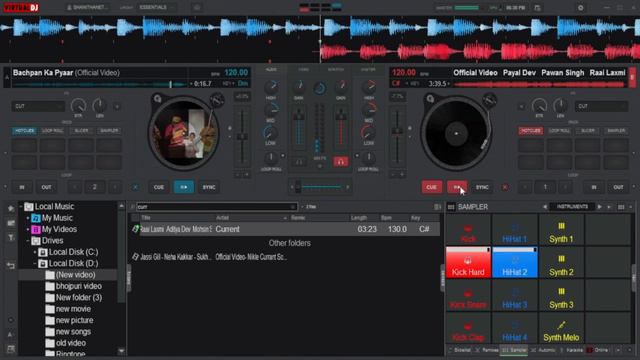Open the Sidelist sideview tab
This screenshot has width=640, height=360.
[x=460, y=350]
